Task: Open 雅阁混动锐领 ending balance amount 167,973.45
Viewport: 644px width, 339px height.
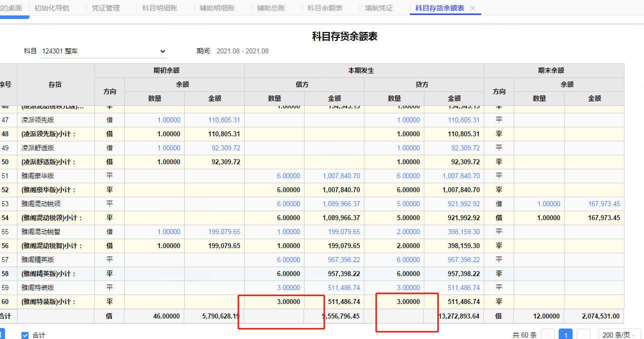Action: tap(604, 204)
